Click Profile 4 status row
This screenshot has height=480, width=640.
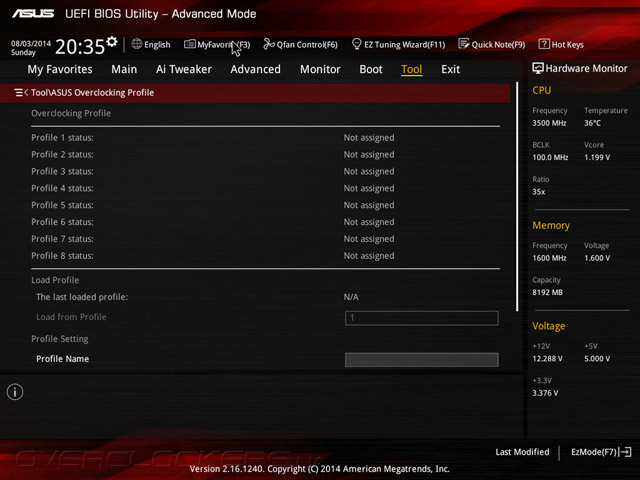(x=265, y=188)
